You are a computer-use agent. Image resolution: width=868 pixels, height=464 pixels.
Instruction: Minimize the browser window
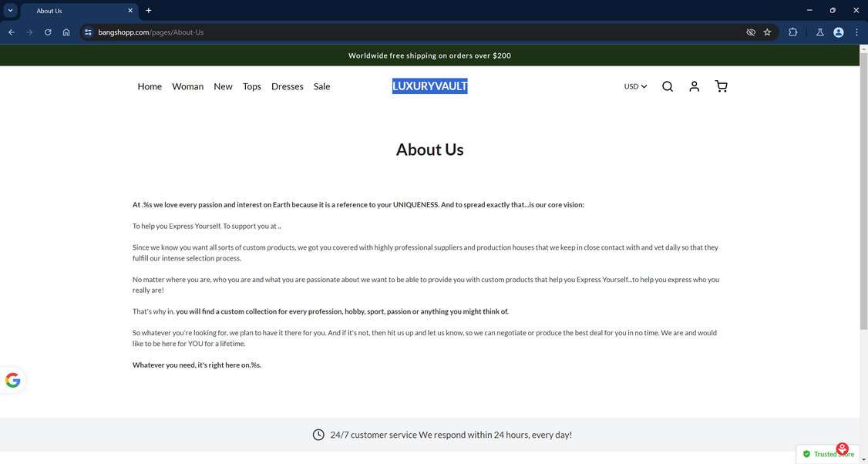809,10
